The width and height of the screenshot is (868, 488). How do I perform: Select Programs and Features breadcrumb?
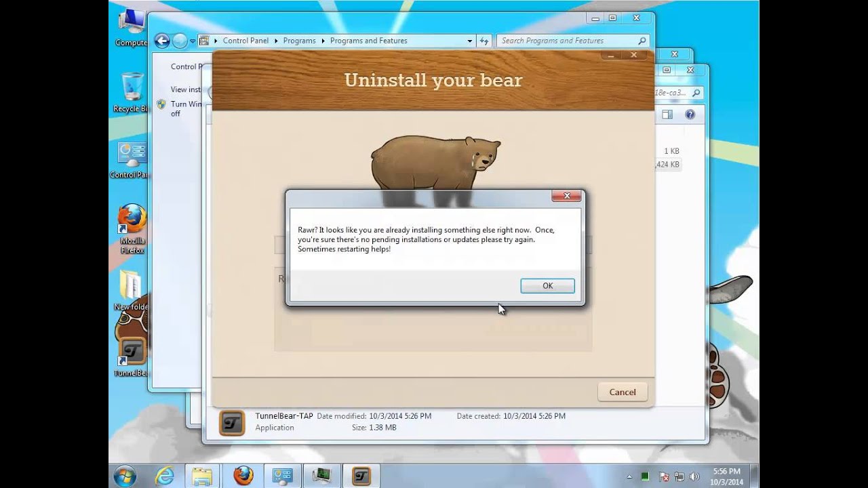(368, 41)
